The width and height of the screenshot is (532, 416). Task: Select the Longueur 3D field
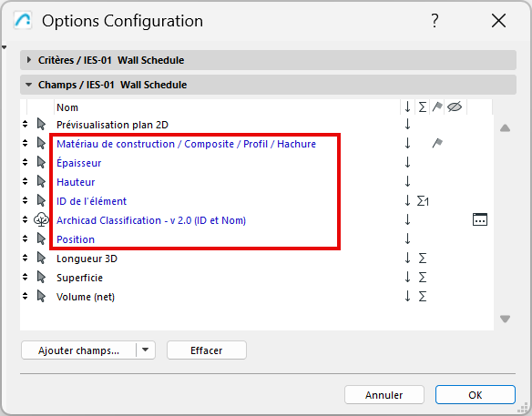coord(87,259)
